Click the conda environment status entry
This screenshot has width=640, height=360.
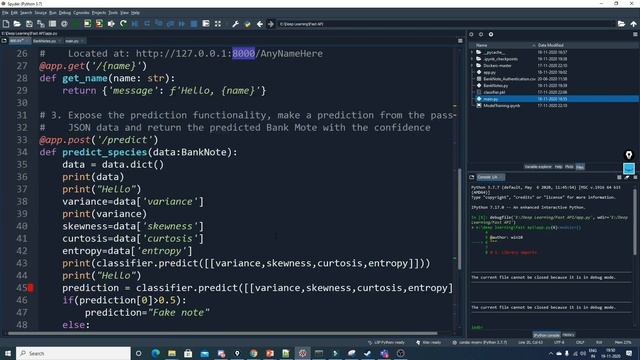pyautogui.click(x=480, y=342)
